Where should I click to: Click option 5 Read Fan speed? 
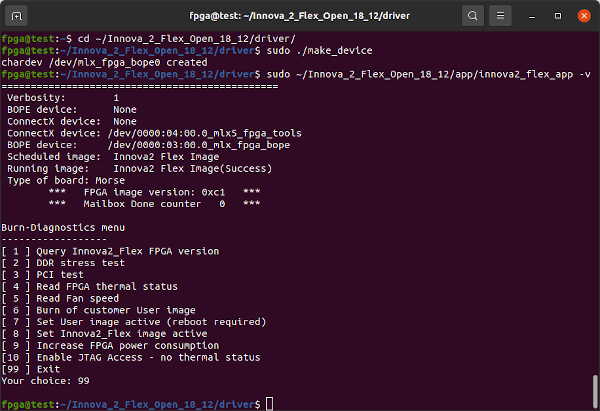(60, 298)
